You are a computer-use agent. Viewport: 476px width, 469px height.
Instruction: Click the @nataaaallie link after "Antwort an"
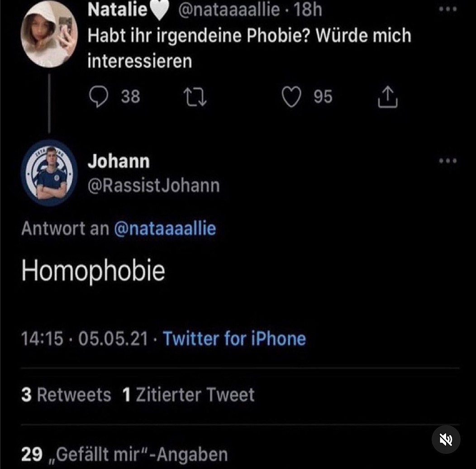[165, 228]
